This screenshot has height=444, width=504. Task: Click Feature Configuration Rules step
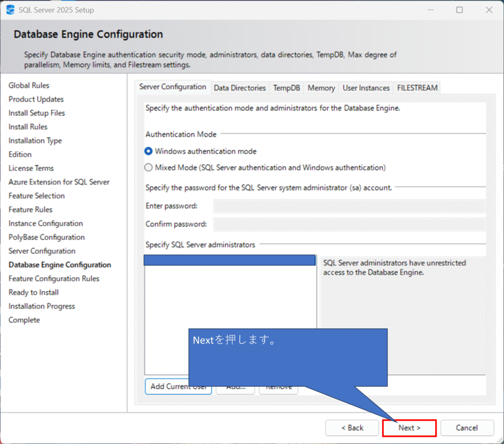click(x=54, y=279)
